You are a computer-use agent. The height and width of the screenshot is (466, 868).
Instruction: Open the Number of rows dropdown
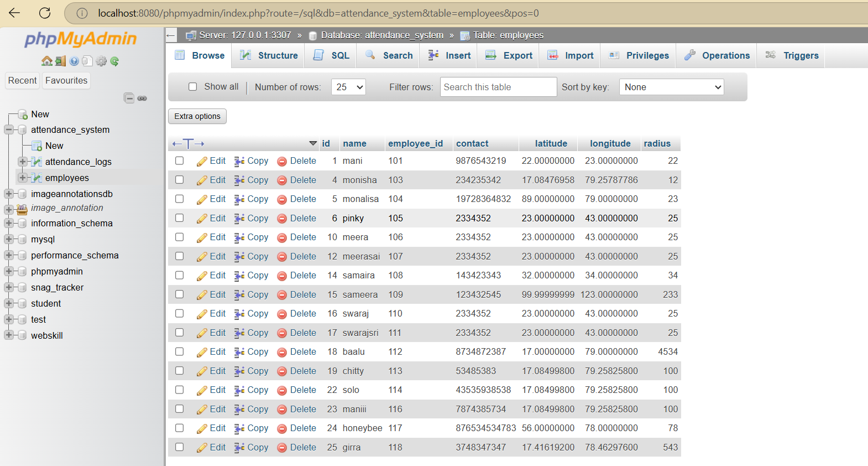tap(348, 87)
